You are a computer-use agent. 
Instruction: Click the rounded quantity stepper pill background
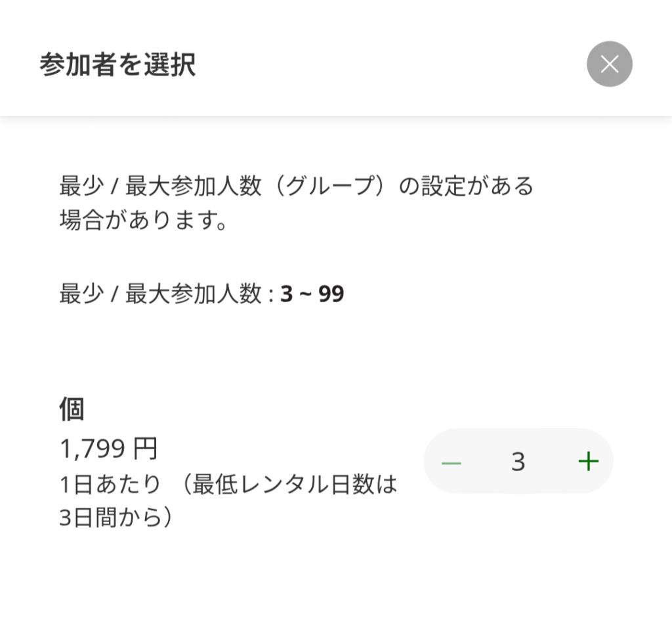pyautogui.click(x=518, y=461)
